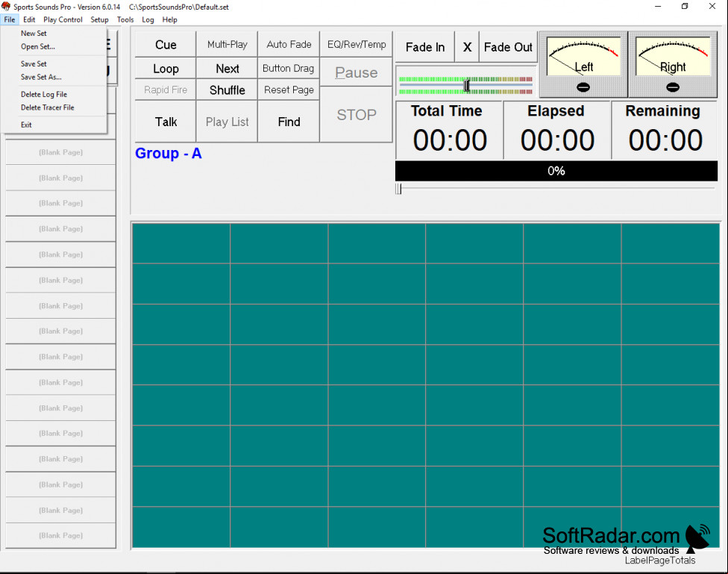Close the Sports Sounds Pro window
Viewport: 728px width, 574px height.
pos(712,7)
